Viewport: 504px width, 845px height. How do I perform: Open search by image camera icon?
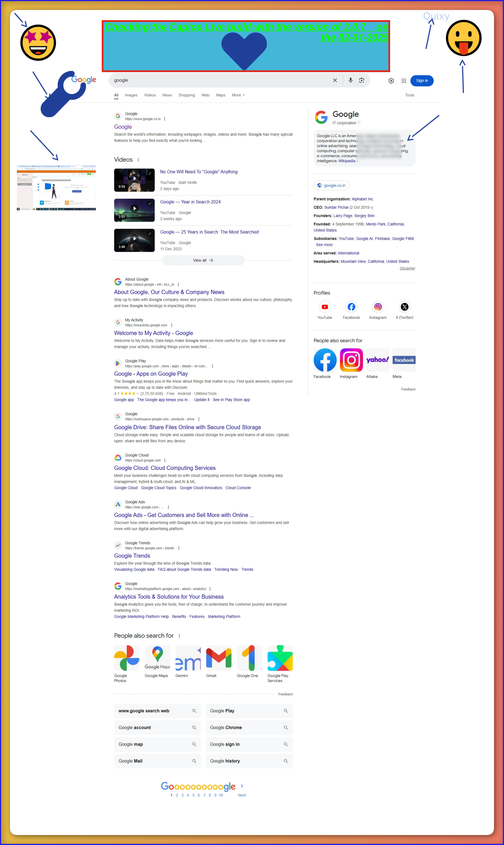coord(362,80)
